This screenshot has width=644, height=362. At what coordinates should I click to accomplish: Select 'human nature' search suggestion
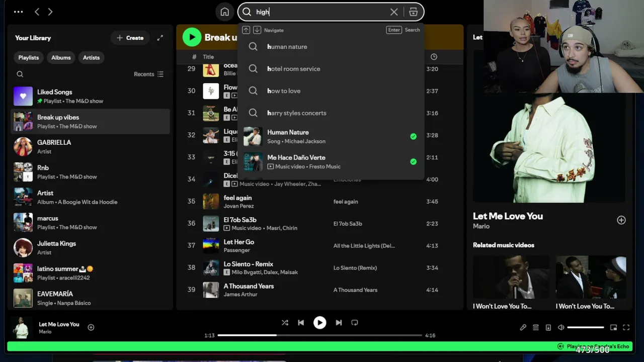[x=331, y=47]
